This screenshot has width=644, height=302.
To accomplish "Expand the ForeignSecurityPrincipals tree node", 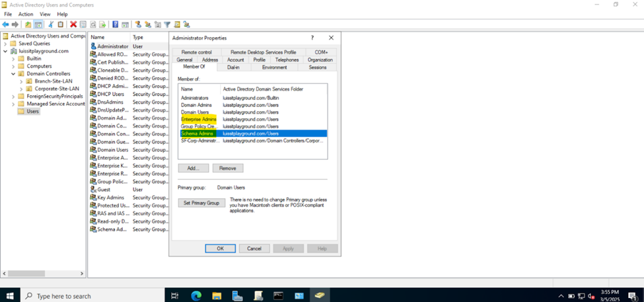I will (13, 96).
